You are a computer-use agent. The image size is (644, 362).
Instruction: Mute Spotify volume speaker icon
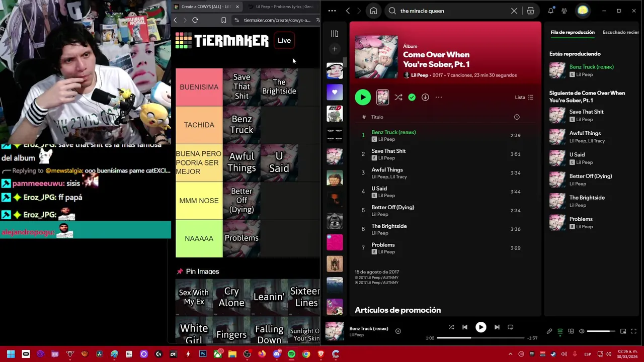(x=582, y=331)
